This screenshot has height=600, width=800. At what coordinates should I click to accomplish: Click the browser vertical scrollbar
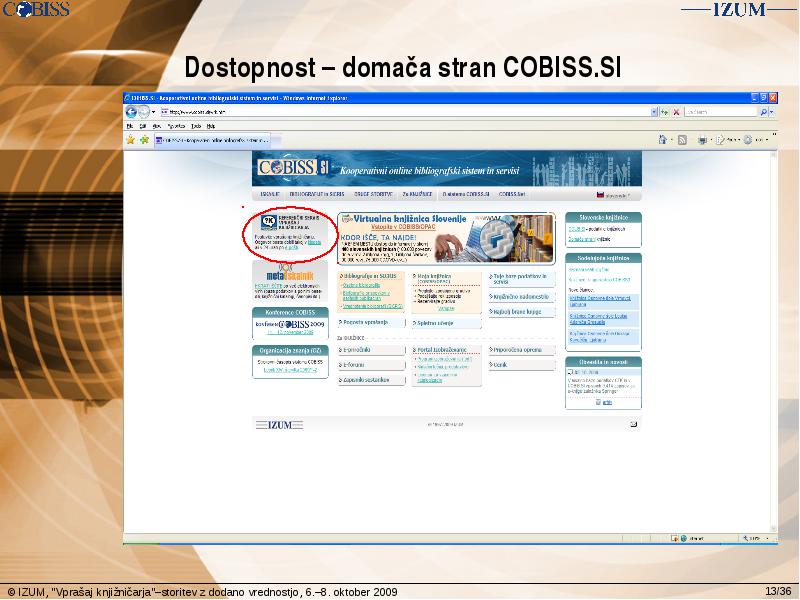(774, 342)
